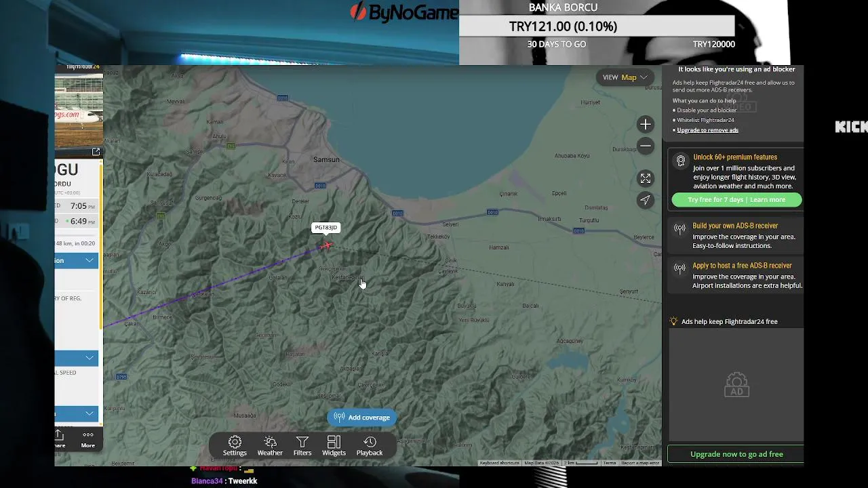Click Upgrade now to go ad free
This screenshot has width=868, height=488.
click(736, 454)
